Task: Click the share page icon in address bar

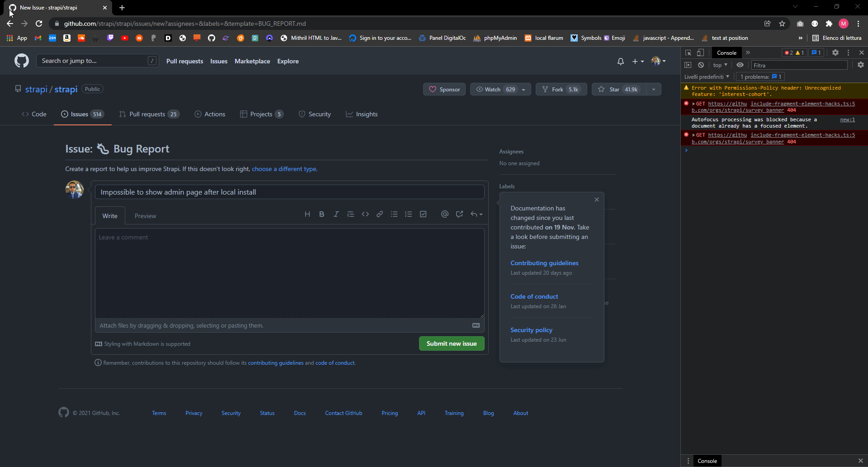Action: click(x=768, y=24)
